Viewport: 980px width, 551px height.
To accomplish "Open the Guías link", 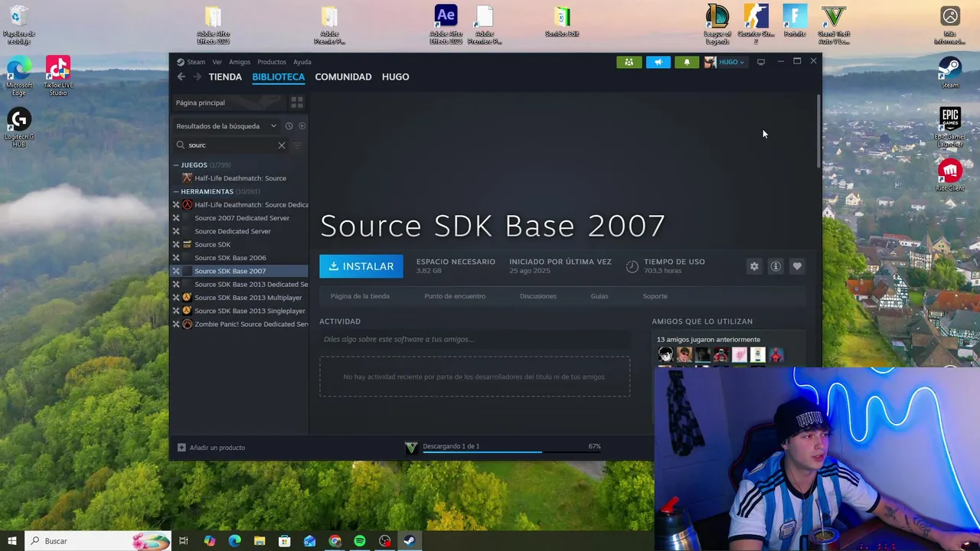I will [x=599, y=296].
